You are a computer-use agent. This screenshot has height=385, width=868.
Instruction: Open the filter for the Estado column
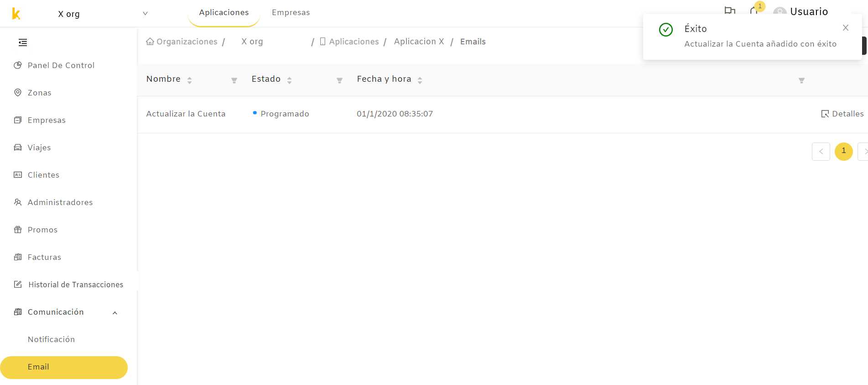pos(339,80)
